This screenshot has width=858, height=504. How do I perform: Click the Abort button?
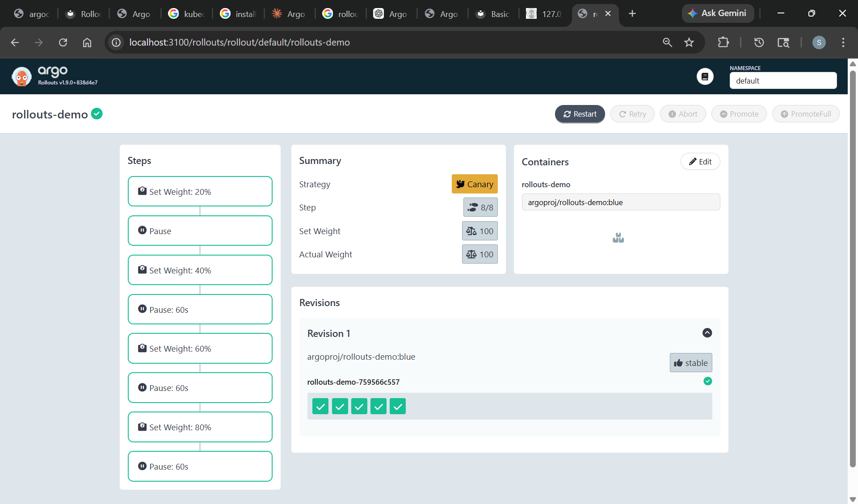tap(683, 114)
